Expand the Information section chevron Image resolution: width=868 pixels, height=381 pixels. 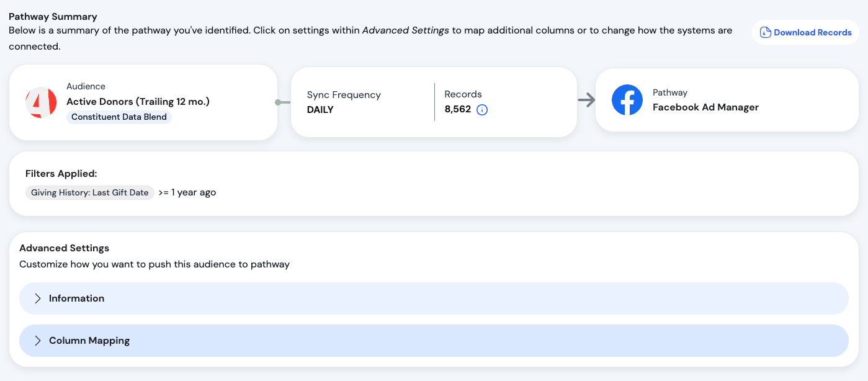click(37, 298)
